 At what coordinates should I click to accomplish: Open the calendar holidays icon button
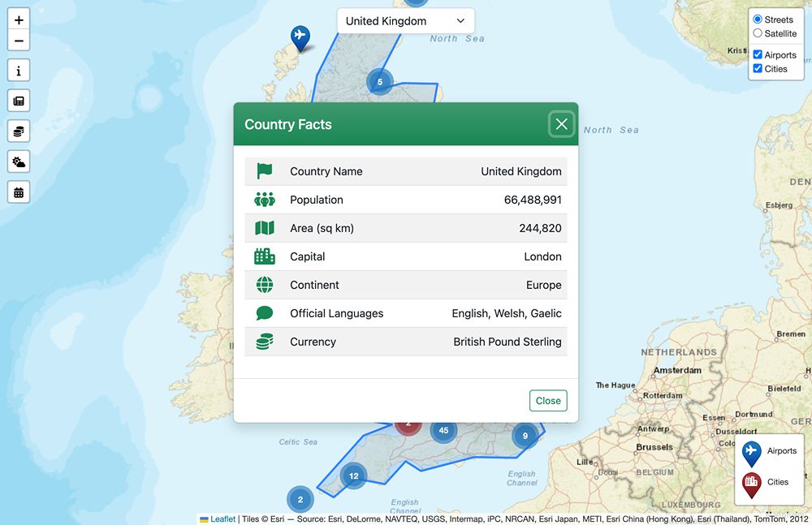(x=19, y=191)
